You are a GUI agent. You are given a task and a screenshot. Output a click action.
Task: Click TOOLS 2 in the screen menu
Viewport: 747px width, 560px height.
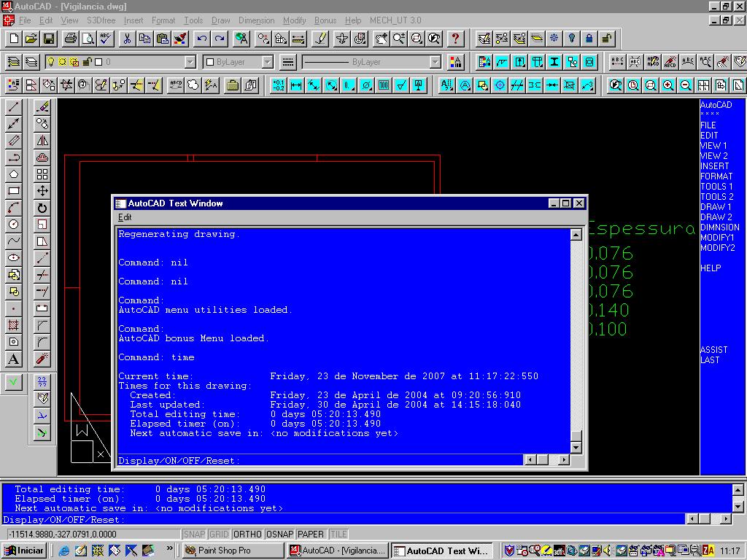pos(717,196)
